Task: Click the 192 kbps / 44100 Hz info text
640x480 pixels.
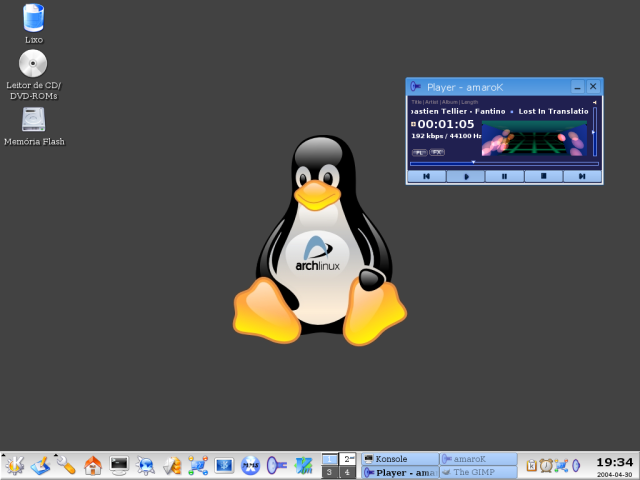Action: point(446,136)
